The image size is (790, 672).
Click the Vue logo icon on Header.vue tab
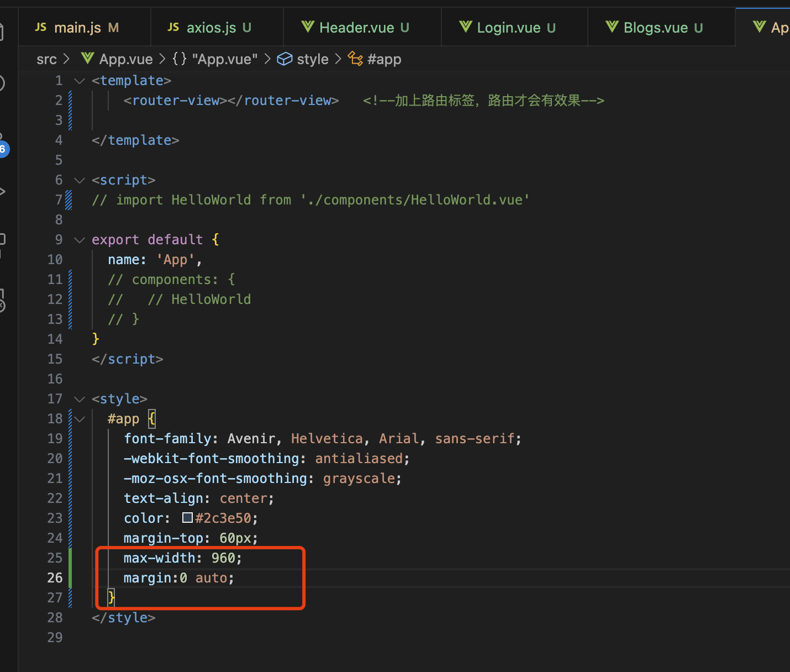(x=308, y=27)
